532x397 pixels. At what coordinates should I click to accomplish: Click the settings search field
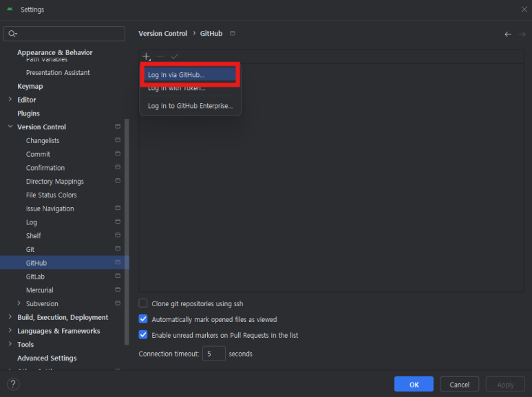click(64, 34)
